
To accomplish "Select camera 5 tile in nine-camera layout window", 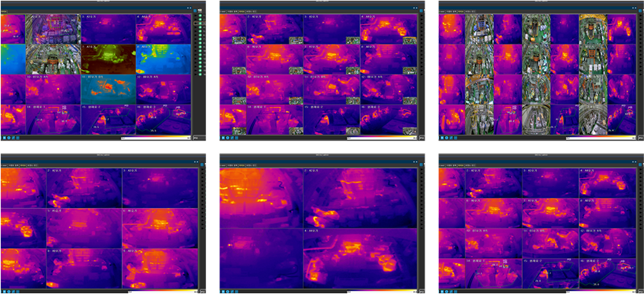I will 84,228.
